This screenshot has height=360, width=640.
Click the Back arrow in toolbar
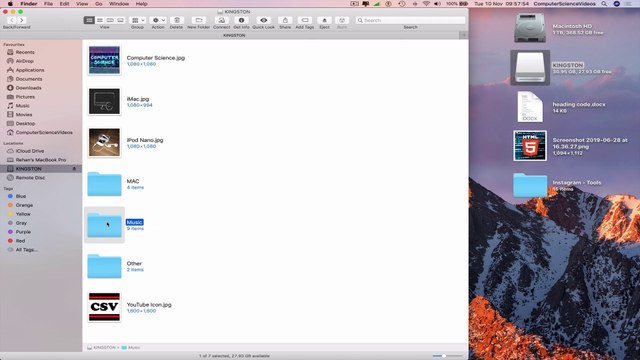coord(12,20)
